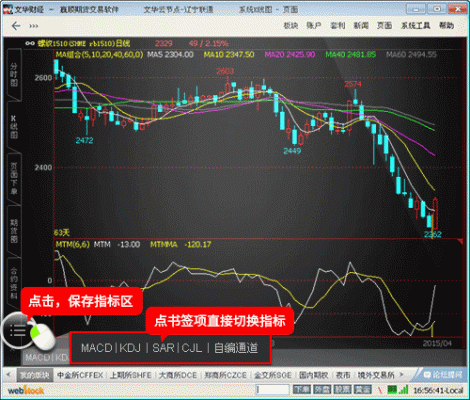Screen dimensions: 470x400
Task: Open the 期货圈 side tab
Action: pyautogui.click(x=14, y=231)
